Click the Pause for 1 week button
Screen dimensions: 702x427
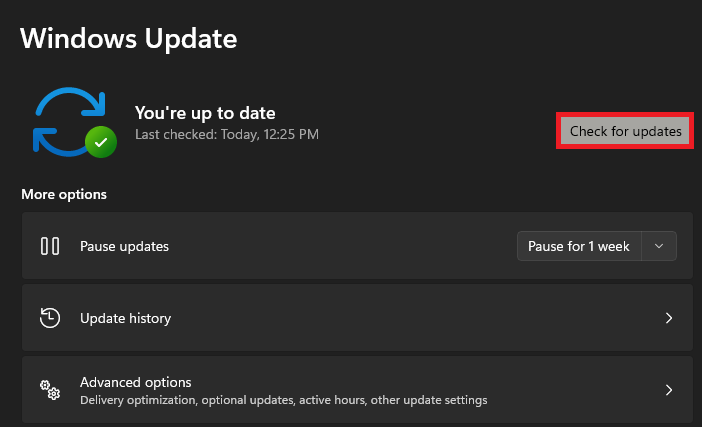coord(579,246)
